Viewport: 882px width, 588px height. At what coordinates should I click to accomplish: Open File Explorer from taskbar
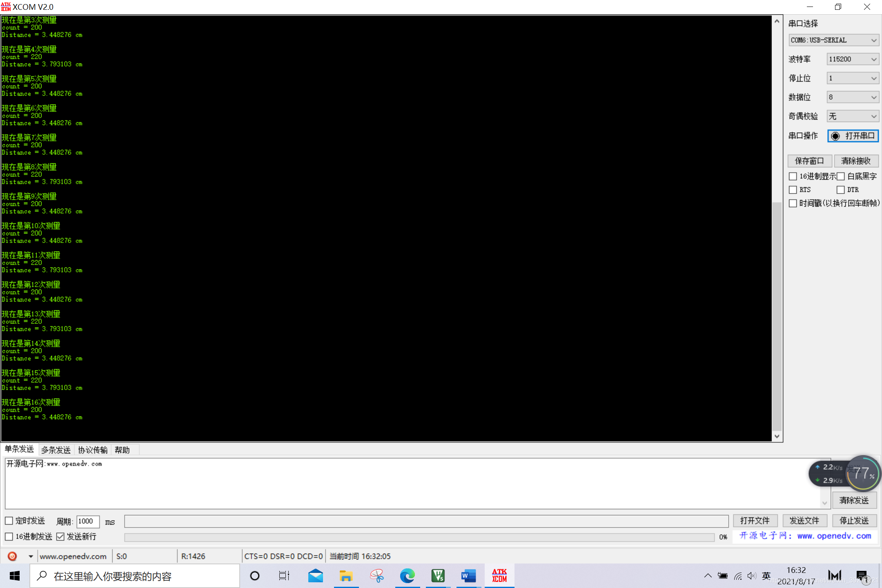point(346,576)
